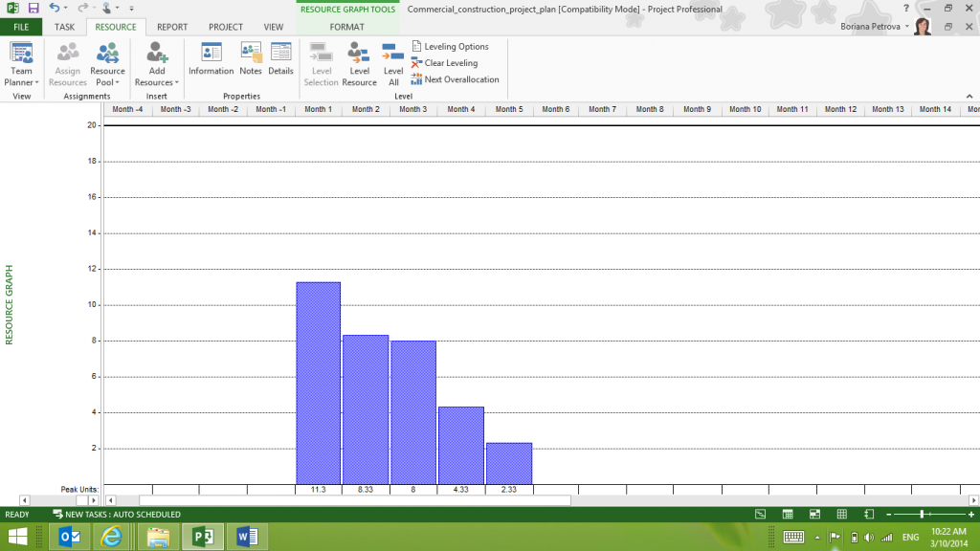Save the project with the floppy icon

click(33, 8)
